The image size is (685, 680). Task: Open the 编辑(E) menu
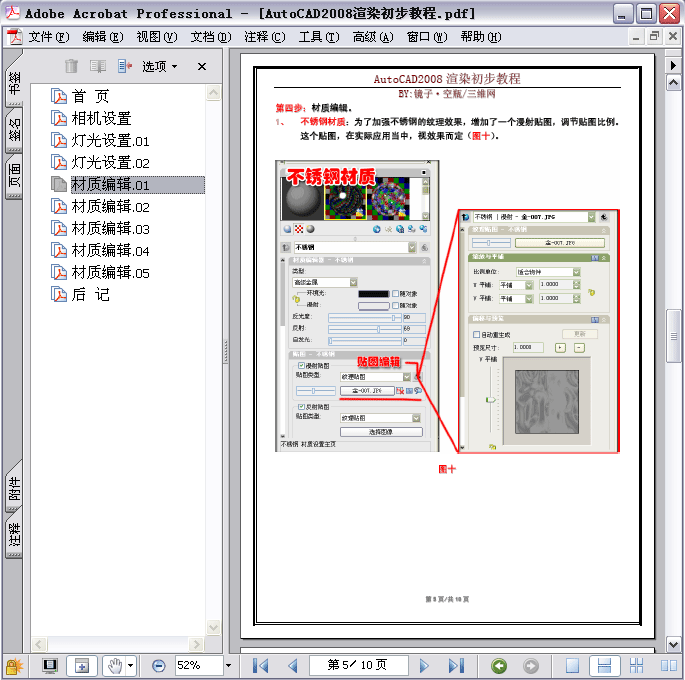pos(103,37)
